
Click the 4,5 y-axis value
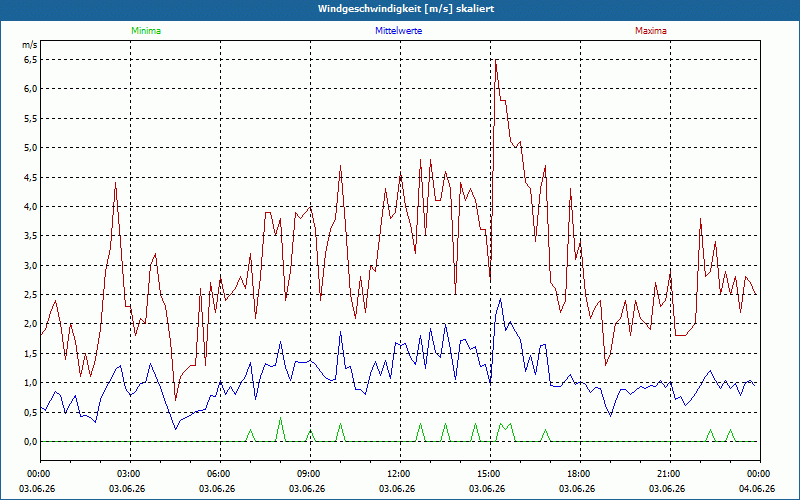tap(30, 177)
